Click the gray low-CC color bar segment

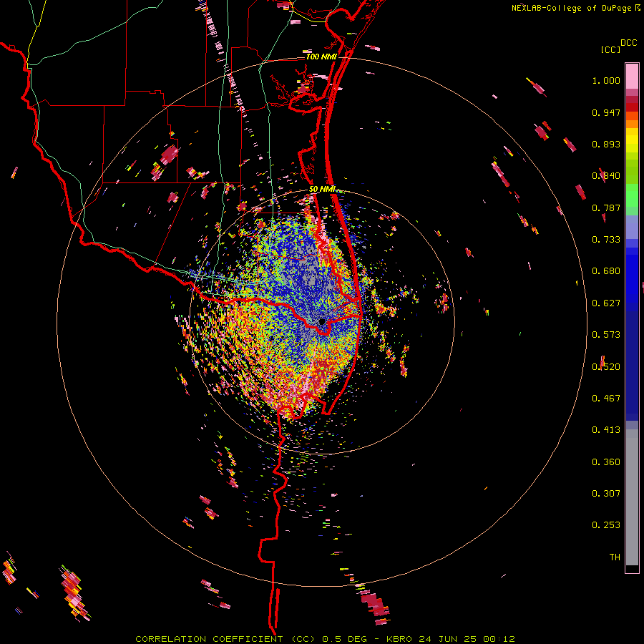632,497
